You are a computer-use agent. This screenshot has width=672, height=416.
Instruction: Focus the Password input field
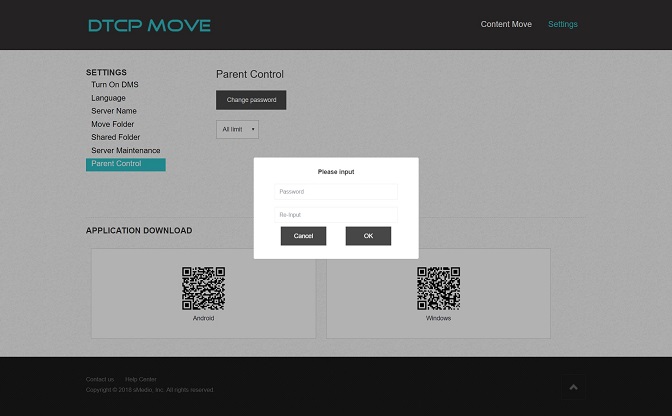(x=336, y=191)
